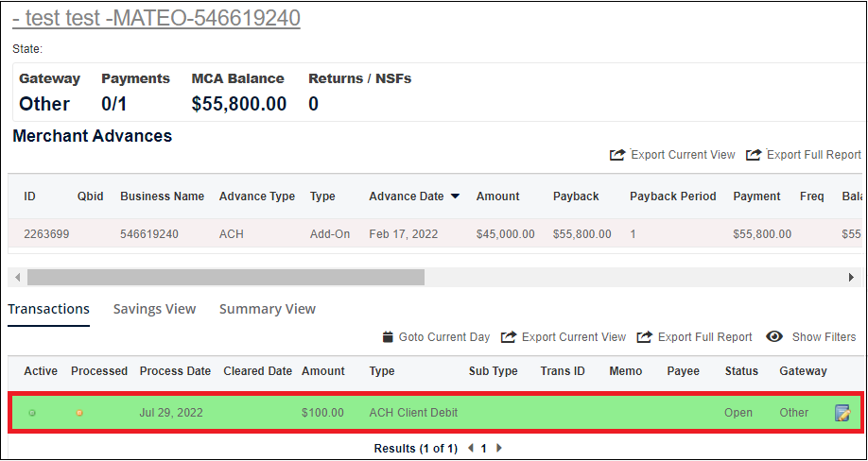Click the horizontal scrollbar left arrow

point(18,277)
